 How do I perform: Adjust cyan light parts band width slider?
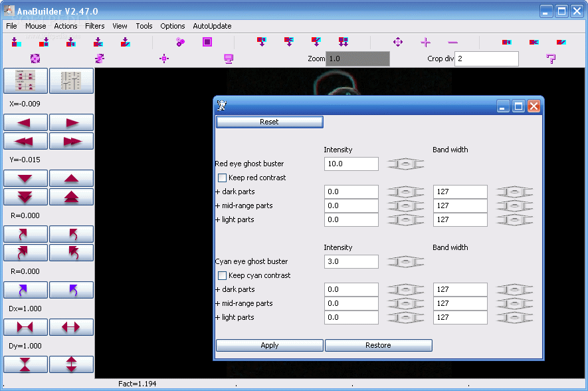click(514, 318)
